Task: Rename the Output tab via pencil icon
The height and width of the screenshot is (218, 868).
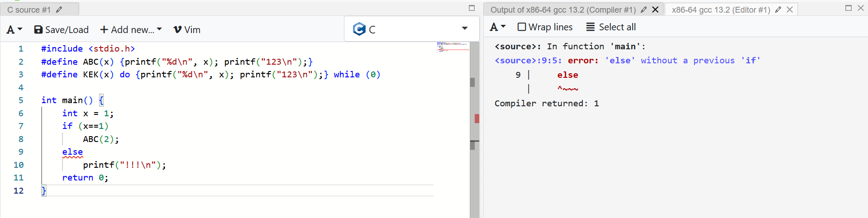Action: (644, 9)
